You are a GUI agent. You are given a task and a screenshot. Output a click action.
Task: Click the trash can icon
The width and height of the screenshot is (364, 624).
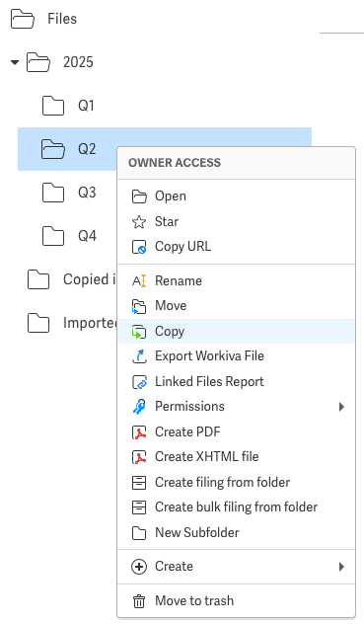click(x=139, y=601)
